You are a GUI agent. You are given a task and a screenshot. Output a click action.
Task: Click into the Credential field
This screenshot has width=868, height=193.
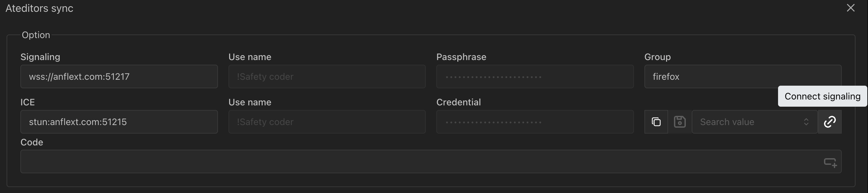tap(534, 121)
